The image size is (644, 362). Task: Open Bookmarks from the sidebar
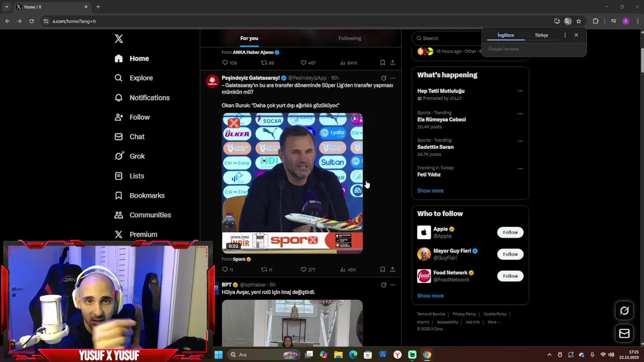click(140, 196)
